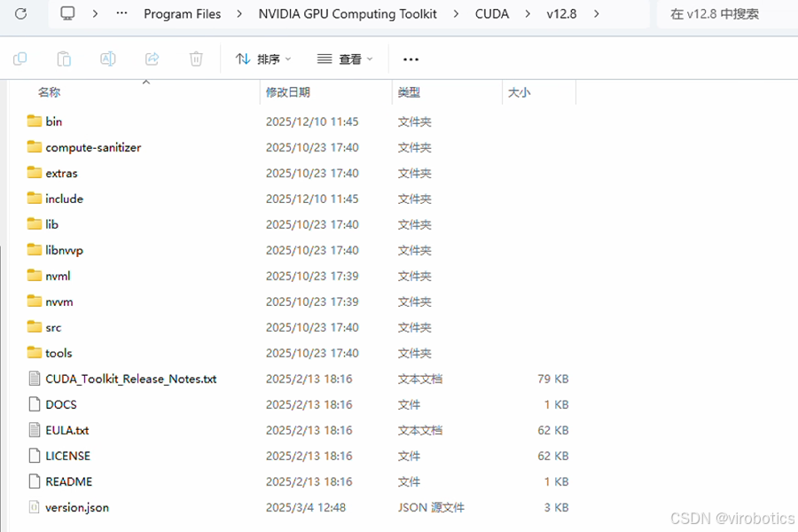Select the src folder icon

(34, 327)
